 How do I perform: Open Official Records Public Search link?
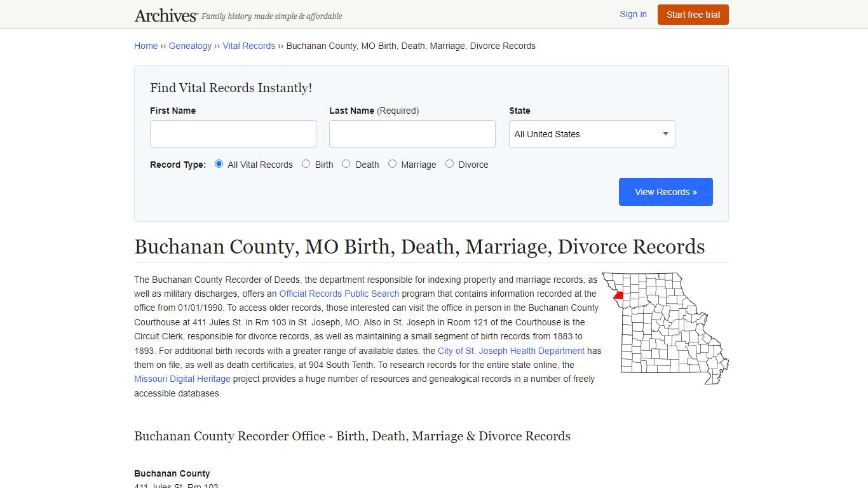[339, 294]
